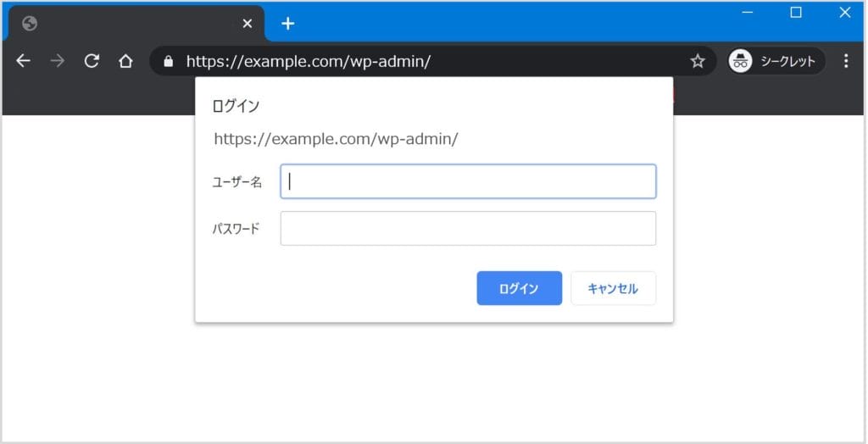Screen dimensions: 868x444
Task: Click the キャンセル button
Action: (614, 288)
